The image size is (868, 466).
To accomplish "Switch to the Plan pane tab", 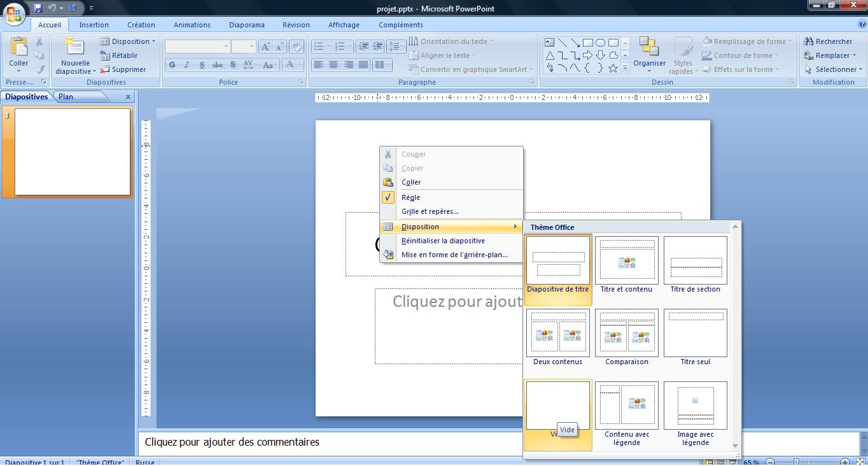I will 66,97.
